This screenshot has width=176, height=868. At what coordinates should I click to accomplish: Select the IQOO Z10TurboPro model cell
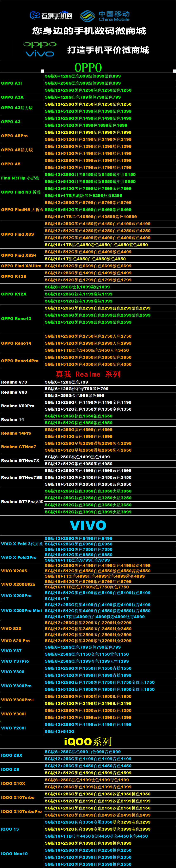[22, 812]
